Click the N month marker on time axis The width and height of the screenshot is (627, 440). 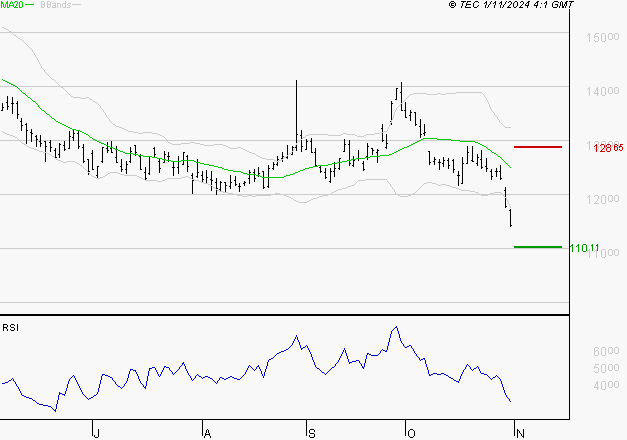click(x=520, y=433)
